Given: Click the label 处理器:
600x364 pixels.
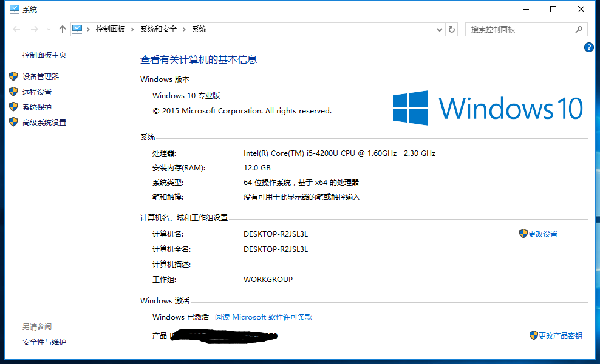Looking at the screenshot, I should (164, 153).
